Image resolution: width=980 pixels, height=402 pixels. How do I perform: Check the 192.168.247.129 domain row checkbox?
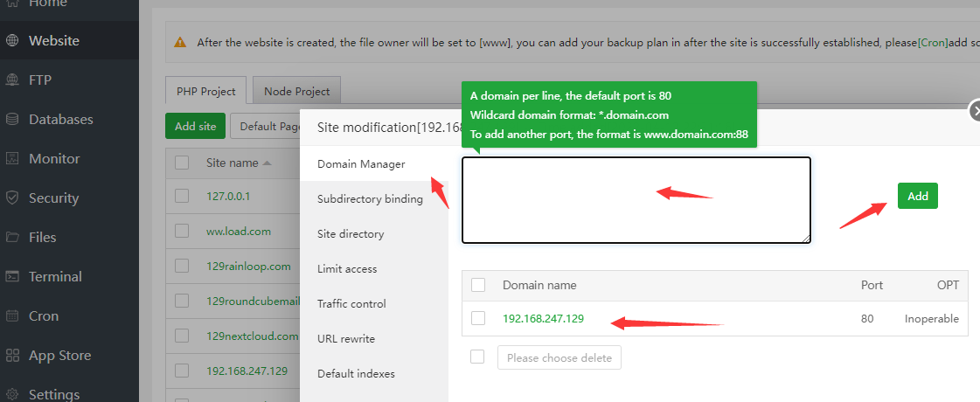(478, 318)
